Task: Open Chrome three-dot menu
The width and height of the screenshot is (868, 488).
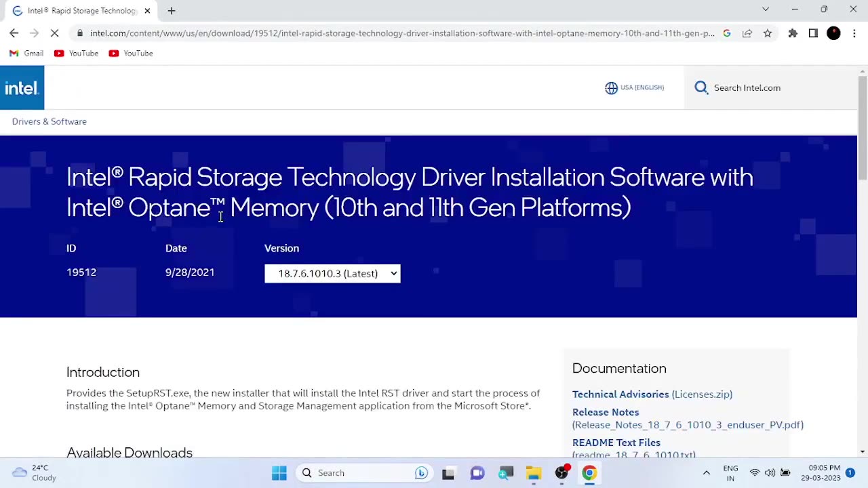Action: (854, 33)
